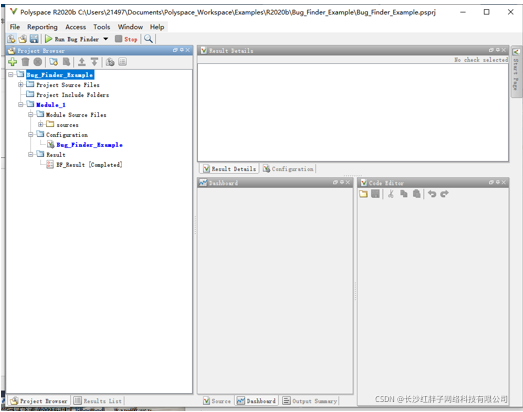Expand the sources folder node
The image size is (523, 412).
(x=40, y=124)
